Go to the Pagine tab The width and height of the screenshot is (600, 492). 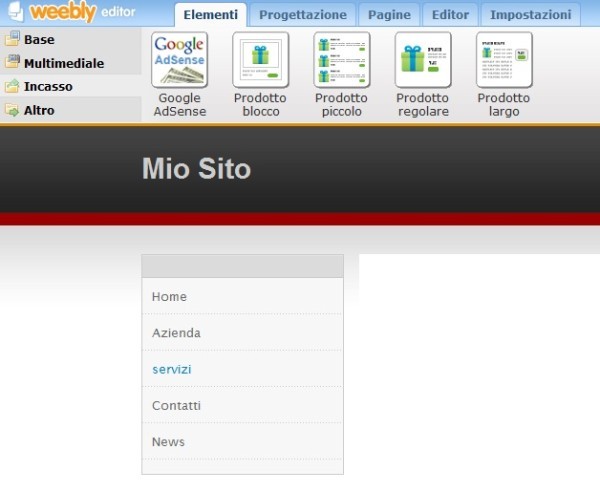388,15
